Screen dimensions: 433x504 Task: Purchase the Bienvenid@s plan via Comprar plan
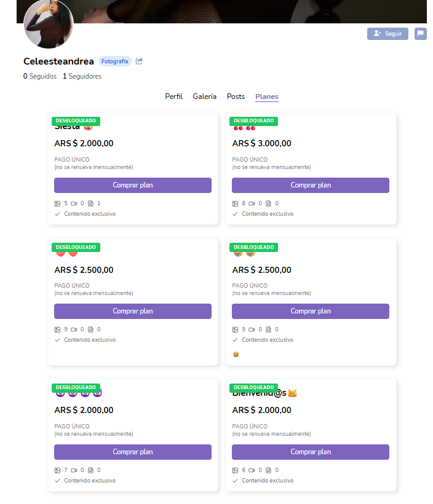point(311,452)
